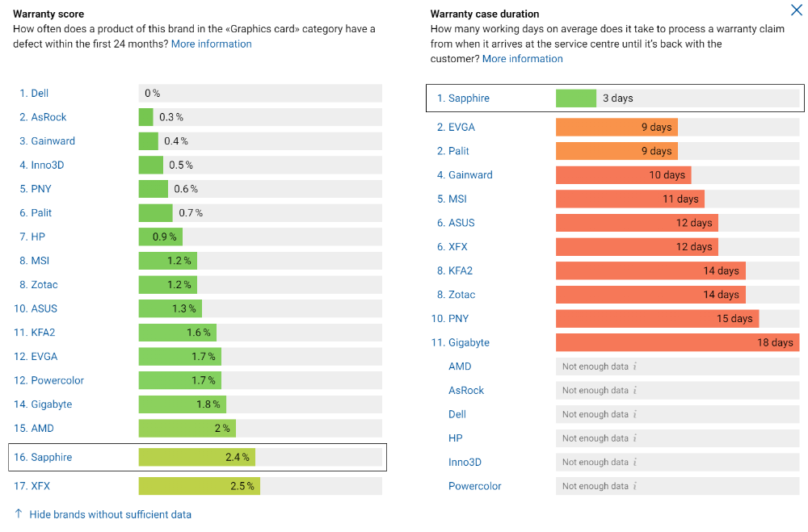Collapse brands without sufficient data
This screenshot has height=532, width=808.
pos(110,514)
